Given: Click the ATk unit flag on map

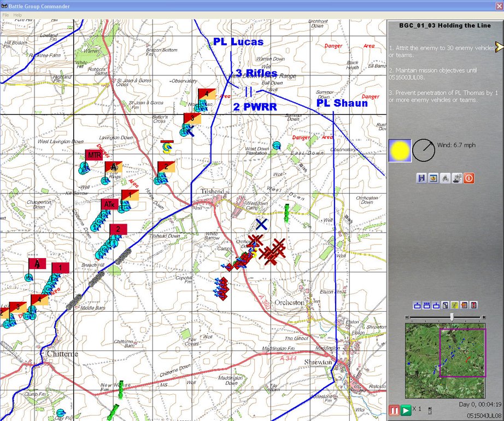Looking at the screenshot, I should 109,204.
